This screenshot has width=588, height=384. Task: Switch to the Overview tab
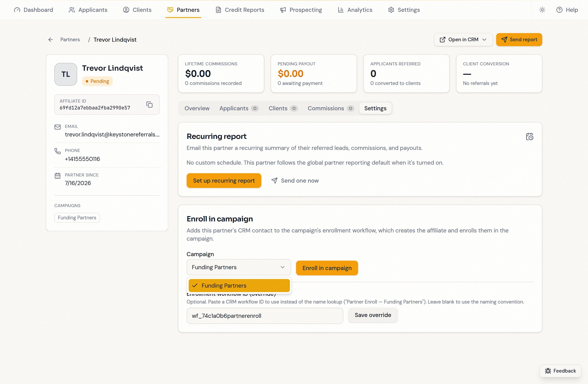[197, 108]
